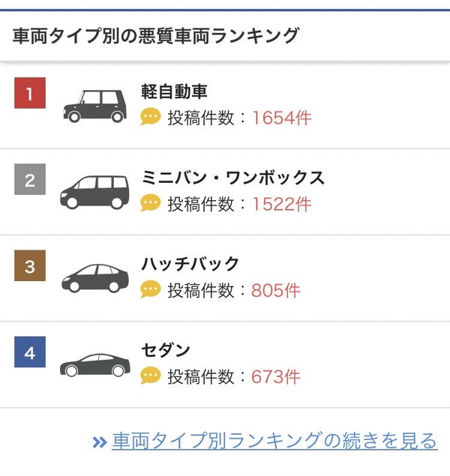This screenshot has height=476, width=450.
Task: Click 車両タイプ別ランキングの続きを見る link
Action: (274, 441)
